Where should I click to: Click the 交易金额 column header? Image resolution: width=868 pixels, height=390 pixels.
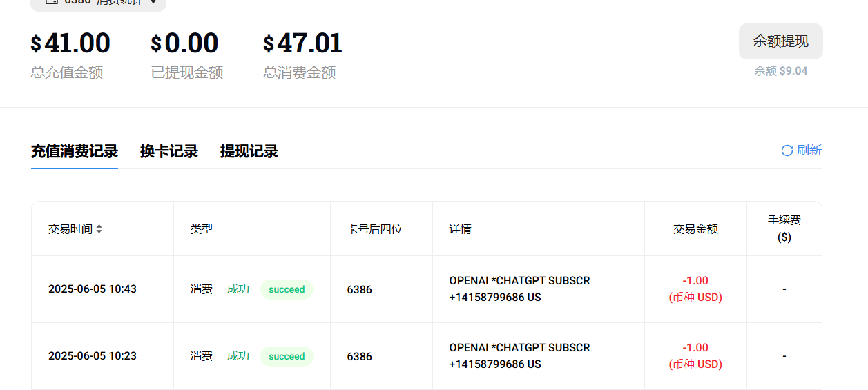(695, 229)
